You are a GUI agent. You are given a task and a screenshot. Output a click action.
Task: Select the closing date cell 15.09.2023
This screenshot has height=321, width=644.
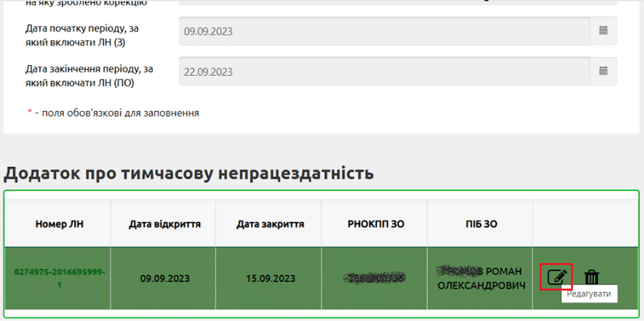270,278
